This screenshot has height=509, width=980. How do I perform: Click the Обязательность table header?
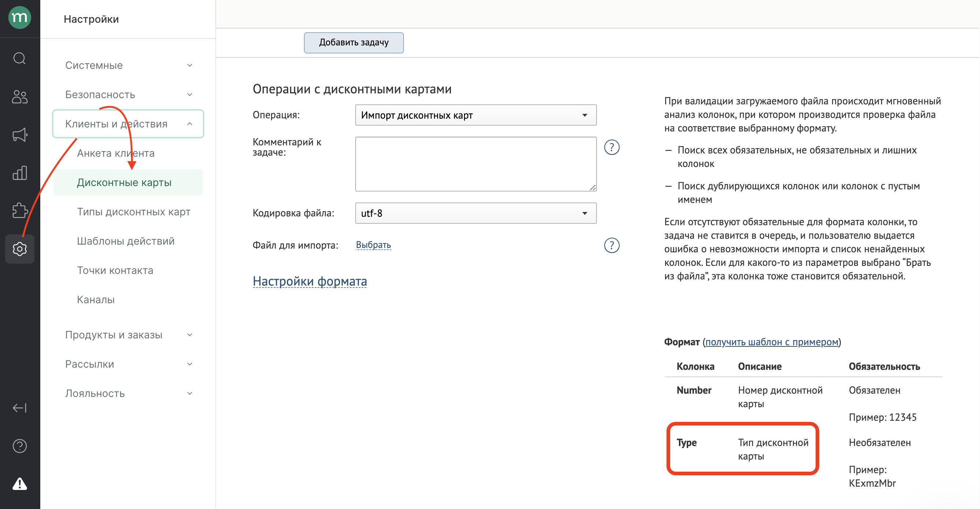click(884, 366)
